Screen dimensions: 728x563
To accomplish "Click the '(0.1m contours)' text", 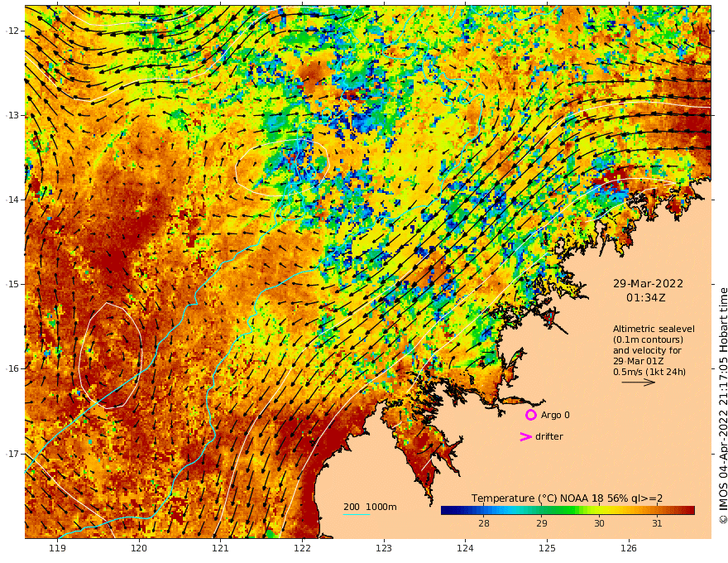I will point(648,339).
